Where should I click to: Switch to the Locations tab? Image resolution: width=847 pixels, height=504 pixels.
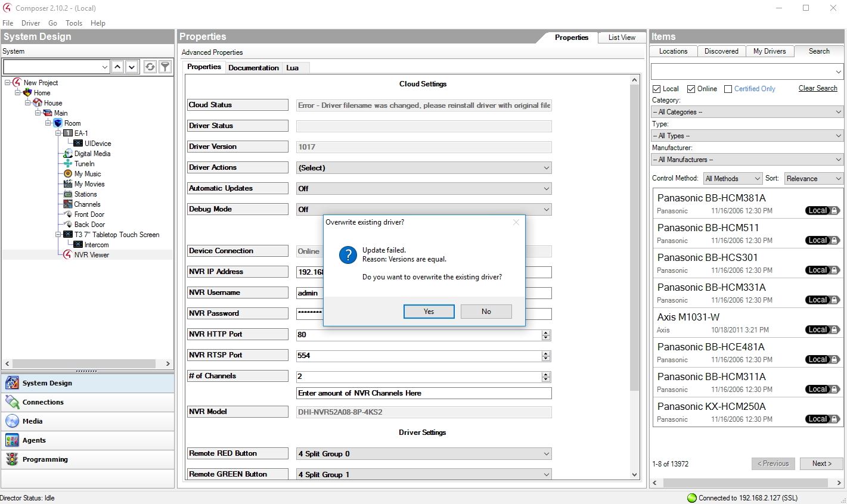673,51
